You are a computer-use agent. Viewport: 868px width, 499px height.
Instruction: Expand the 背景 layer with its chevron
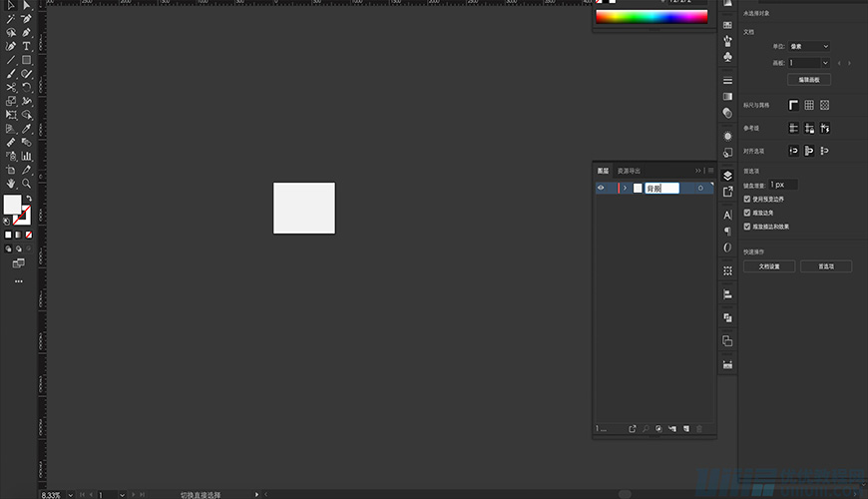(x=625, y=188)
